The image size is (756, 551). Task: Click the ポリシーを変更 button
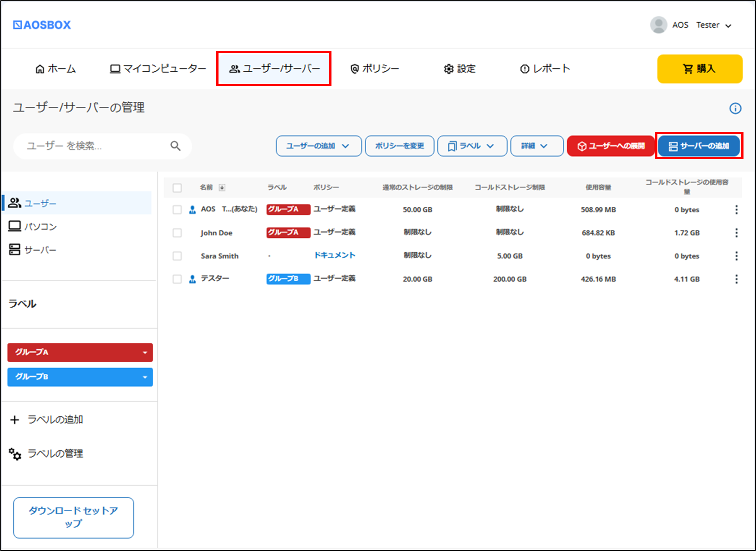coord(400,146)
